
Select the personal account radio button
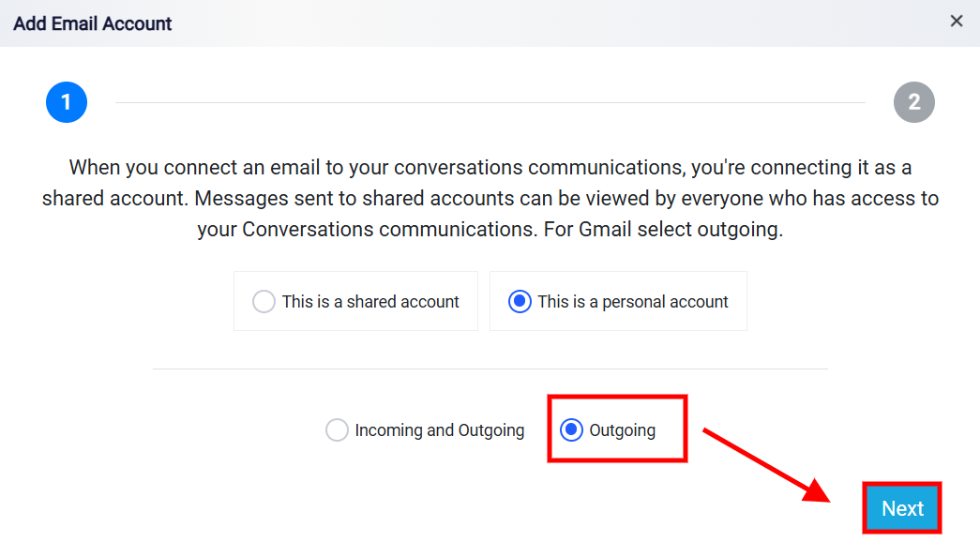(520, 301)
